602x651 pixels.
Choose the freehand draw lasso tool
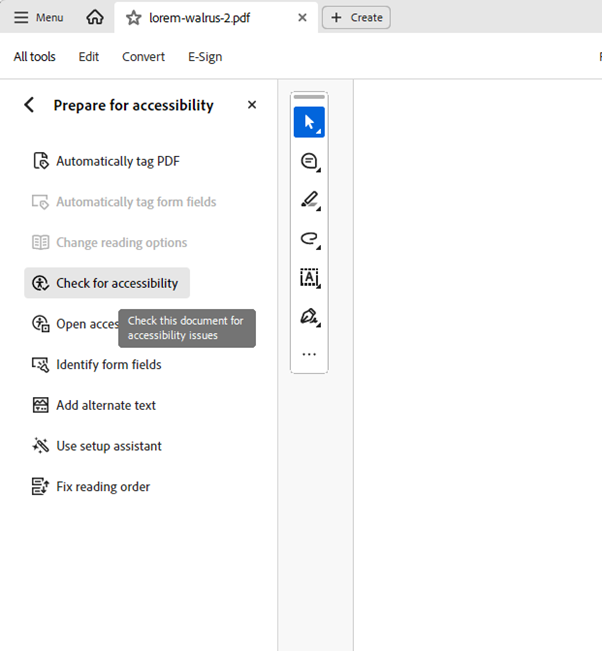[309, 239]
